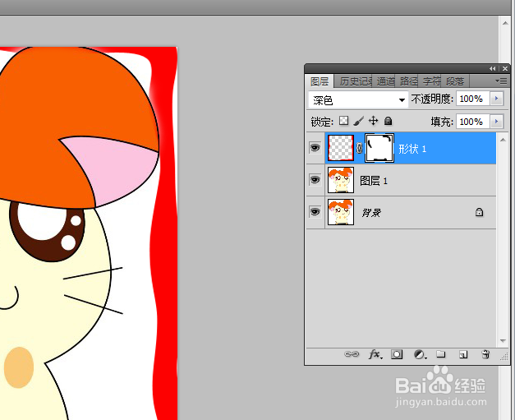
Task: Create new fill or adjustment layer
Action: point(420,354)
